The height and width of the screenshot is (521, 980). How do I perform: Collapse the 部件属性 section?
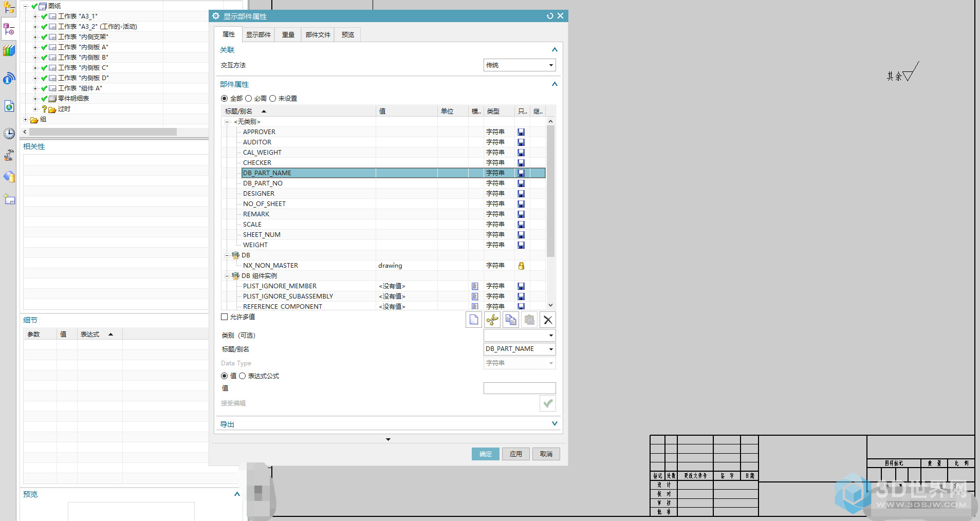pos(554,84)
